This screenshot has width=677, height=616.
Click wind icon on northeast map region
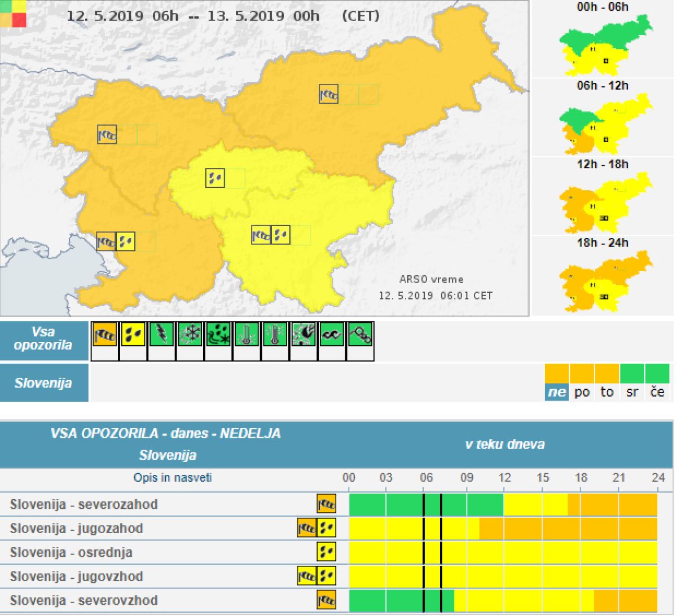(x=328, y=95)
